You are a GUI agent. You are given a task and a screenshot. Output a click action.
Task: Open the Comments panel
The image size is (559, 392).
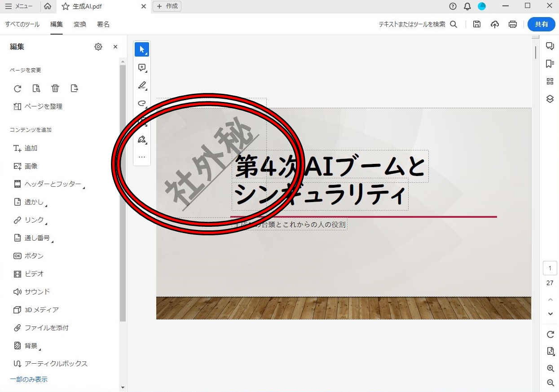[x=550, y=46]
